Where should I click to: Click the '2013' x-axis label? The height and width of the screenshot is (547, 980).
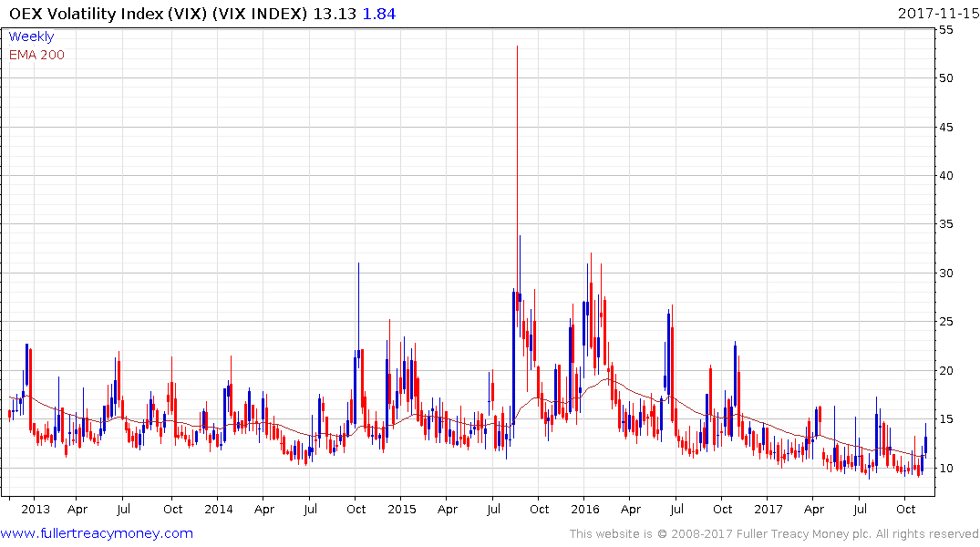click(x=35, y=509)
